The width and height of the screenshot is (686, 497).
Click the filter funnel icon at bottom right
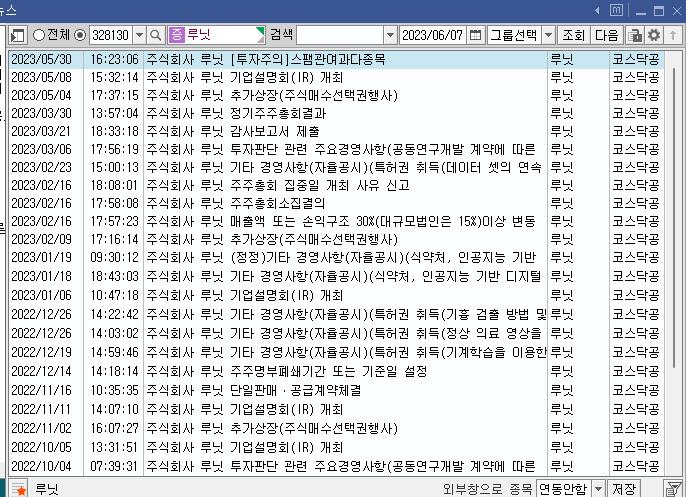click(x=673, y=488)
